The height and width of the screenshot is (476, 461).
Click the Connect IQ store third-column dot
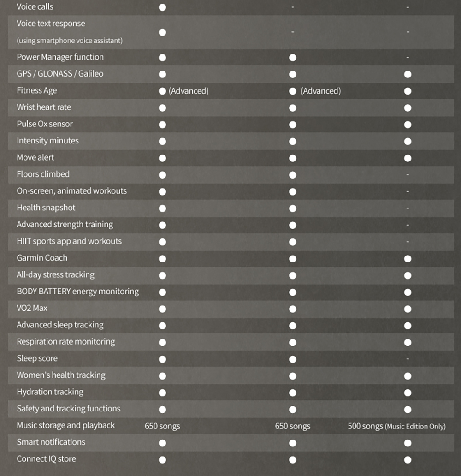(408, 459)
